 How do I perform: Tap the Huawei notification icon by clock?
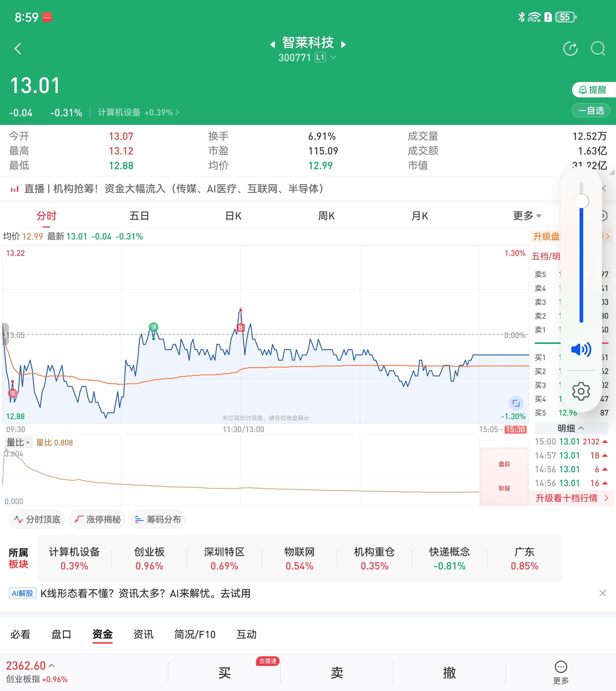pos(47,17)
